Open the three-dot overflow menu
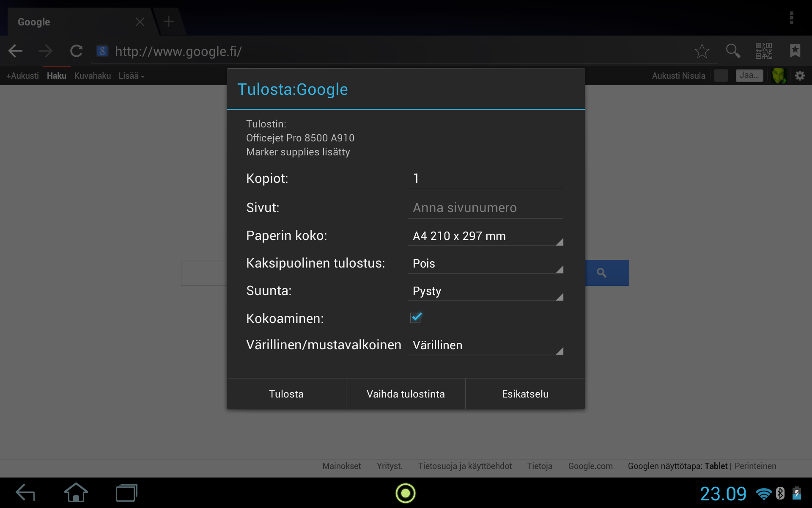 (791, 18)
